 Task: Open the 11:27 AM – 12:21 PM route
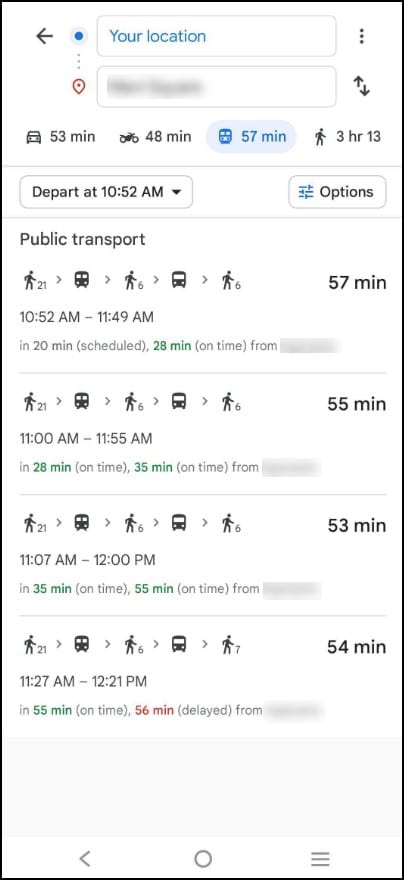(203, 677)
